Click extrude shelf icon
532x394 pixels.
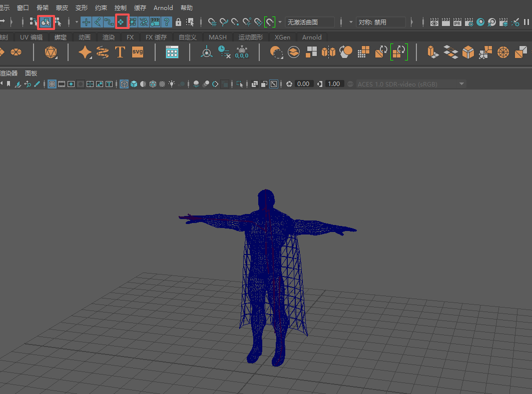click(x=432, y=52)
